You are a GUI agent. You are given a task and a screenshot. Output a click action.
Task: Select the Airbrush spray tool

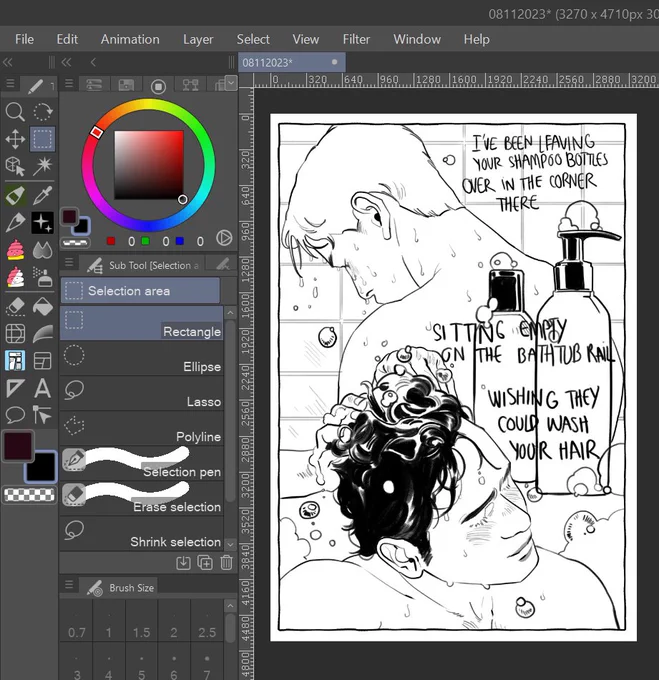[x=42, y=277]
